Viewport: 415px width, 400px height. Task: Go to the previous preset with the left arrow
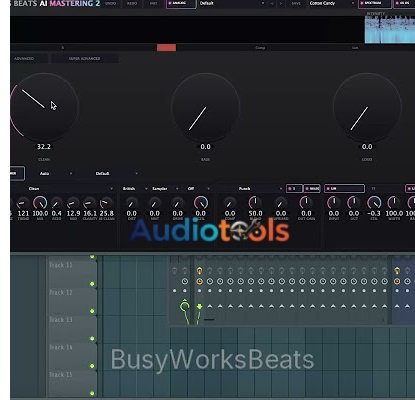272,4
